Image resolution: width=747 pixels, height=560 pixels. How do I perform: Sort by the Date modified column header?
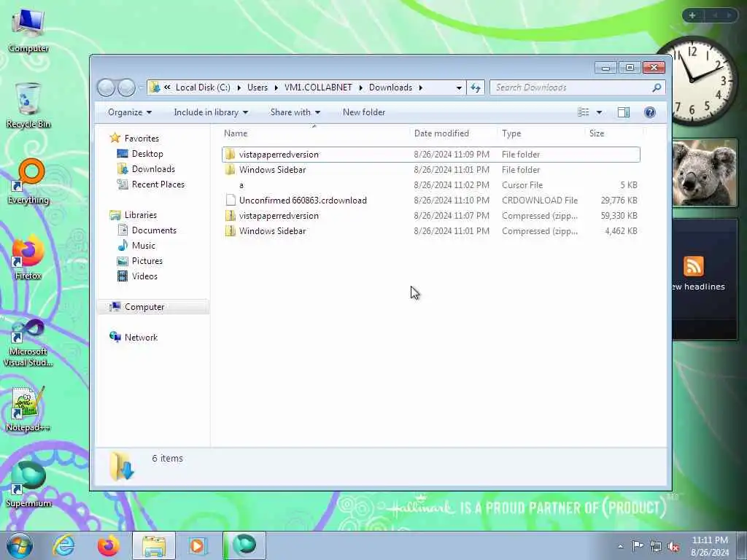point(454,134)
